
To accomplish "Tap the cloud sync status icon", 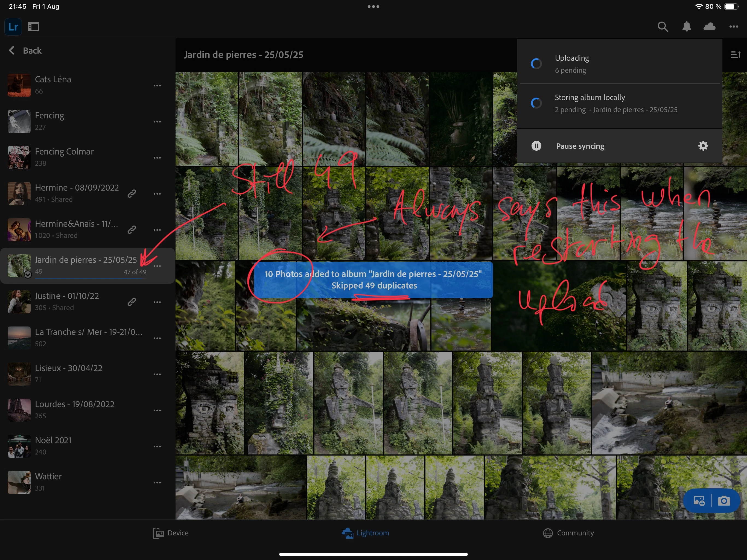I will coord(710,27).
